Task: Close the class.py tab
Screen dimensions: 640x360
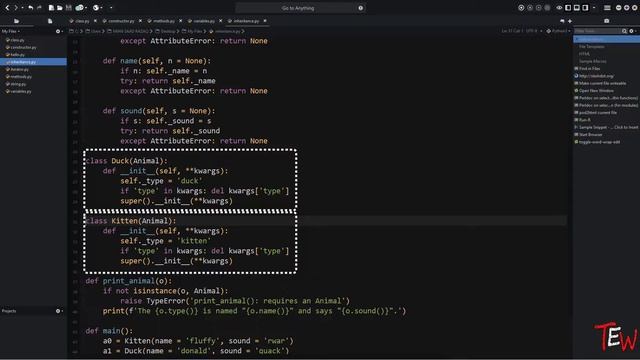Action: point(96,21)
